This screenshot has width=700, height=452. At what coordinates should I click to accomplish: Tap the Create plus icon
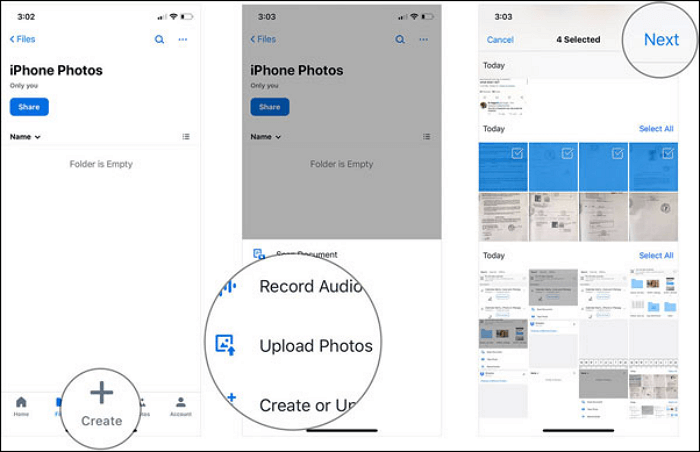coord(101,393)
